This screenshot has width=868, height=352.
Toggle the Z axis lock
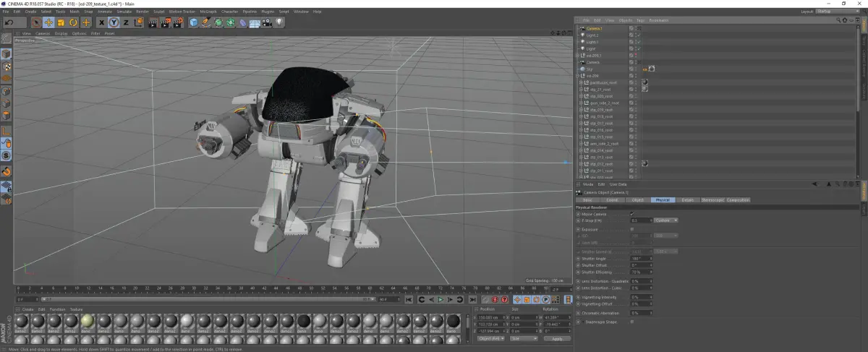tap(126, 22)
